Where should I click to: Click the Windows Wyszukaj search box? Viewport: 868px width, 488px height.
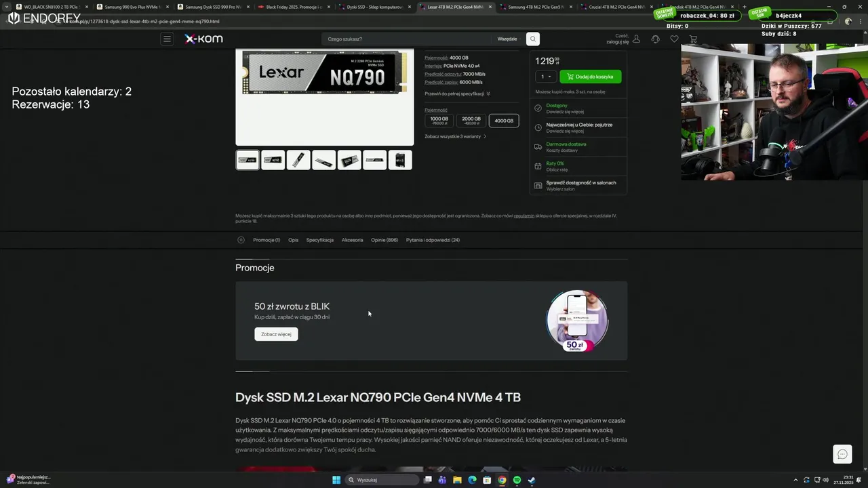tap(382, 480)
